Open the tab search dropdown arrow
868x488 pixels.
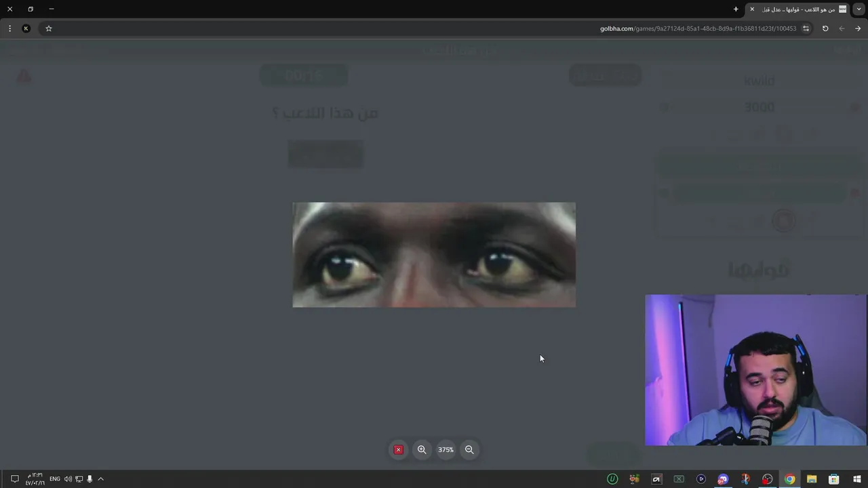click(859, 9)
